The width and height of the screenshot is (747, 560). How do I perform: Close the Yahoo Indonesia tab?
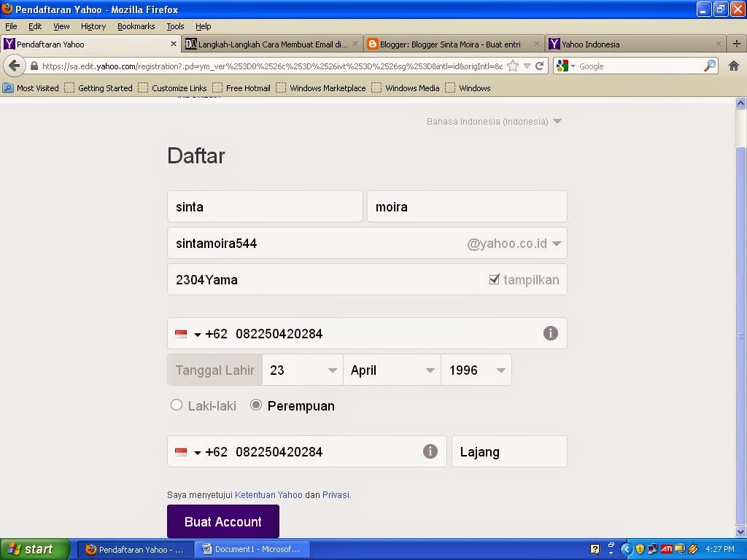[x=719, y=44]
